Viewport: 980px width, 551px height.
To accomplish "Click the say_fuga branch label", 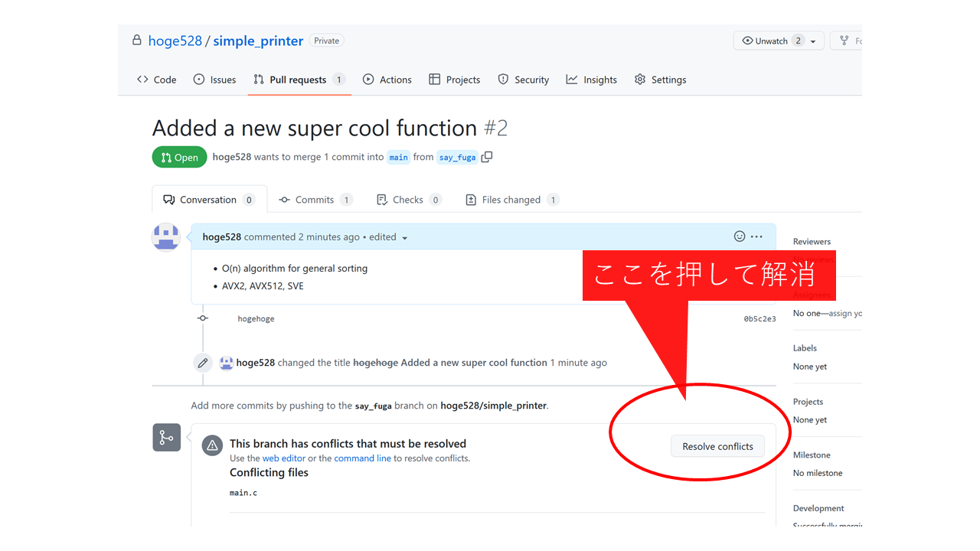I will click(x=456, y=158).
